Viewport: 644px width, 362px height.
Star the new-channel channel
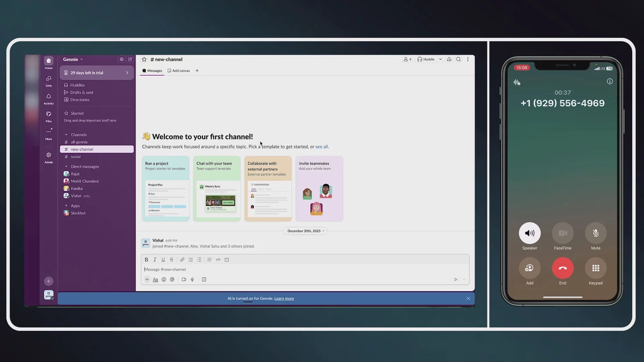point(144,59)
